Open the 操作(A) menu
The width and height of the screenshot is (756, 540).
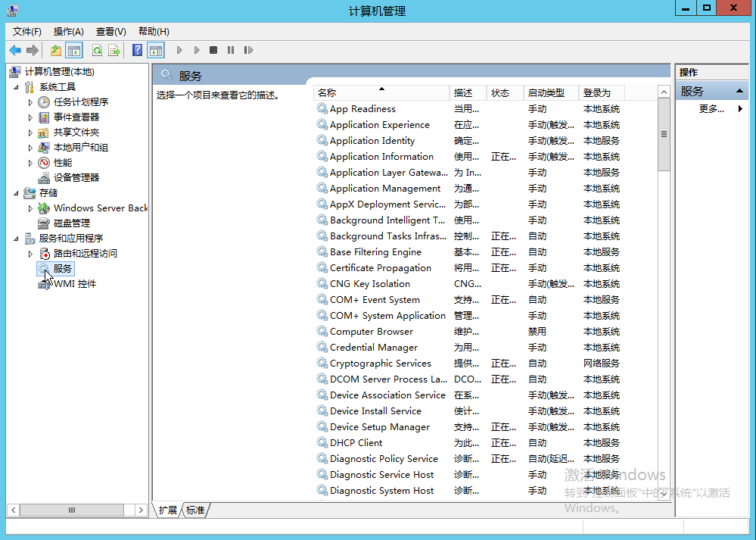coord(68,31)
